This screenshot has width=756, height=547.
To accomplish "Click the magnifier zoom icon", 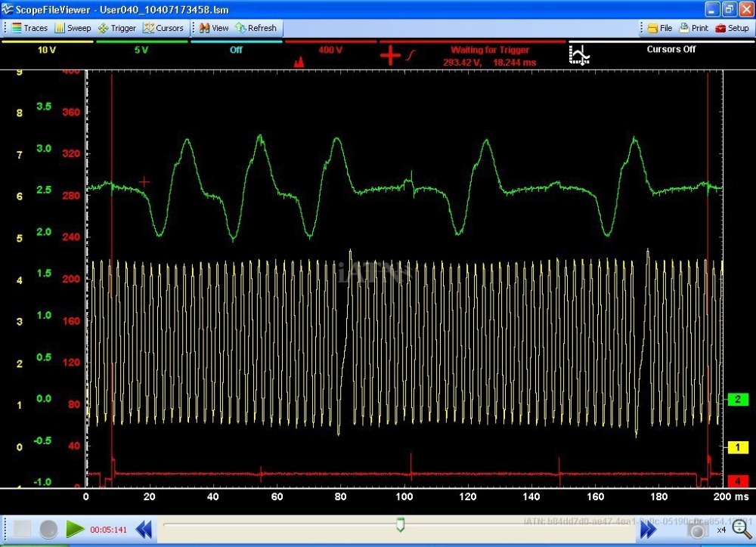I will point(742,529).
